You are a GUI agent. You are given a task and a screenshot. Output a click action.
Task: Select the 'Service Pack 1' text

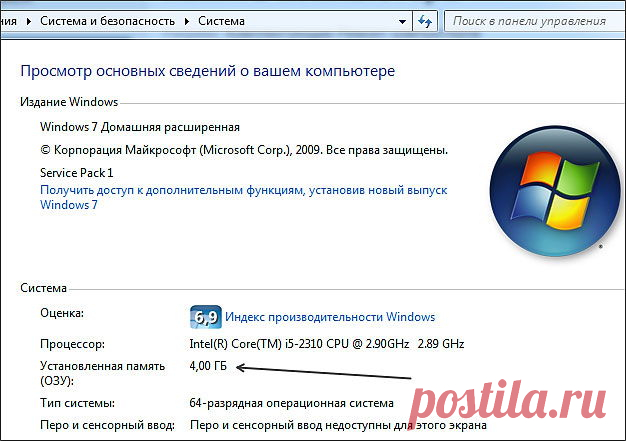[77, 173]
